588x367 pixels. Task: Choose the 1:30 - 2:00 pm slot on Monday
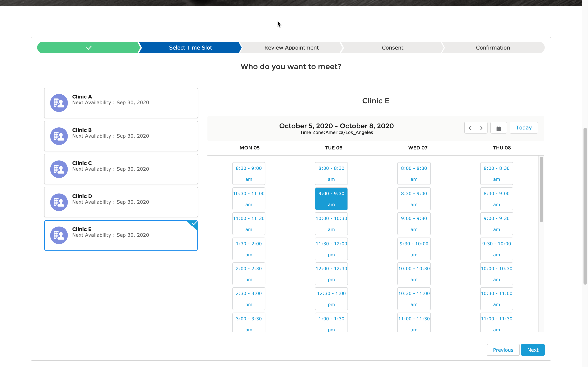click(x=248, y=249)
